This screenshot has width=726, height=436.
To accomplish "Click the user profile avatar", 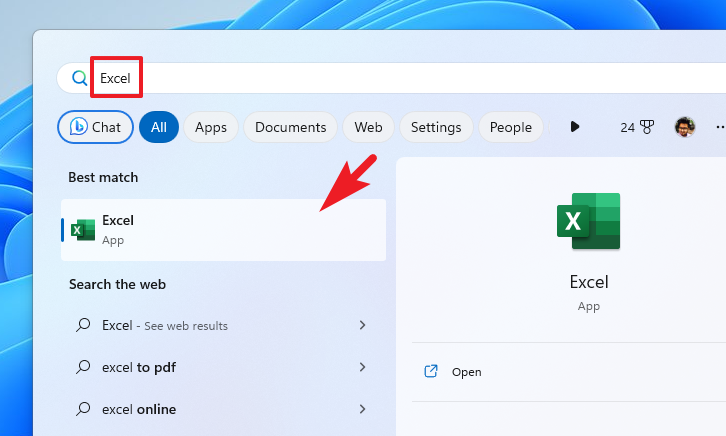I will click(x=685, y=127).
